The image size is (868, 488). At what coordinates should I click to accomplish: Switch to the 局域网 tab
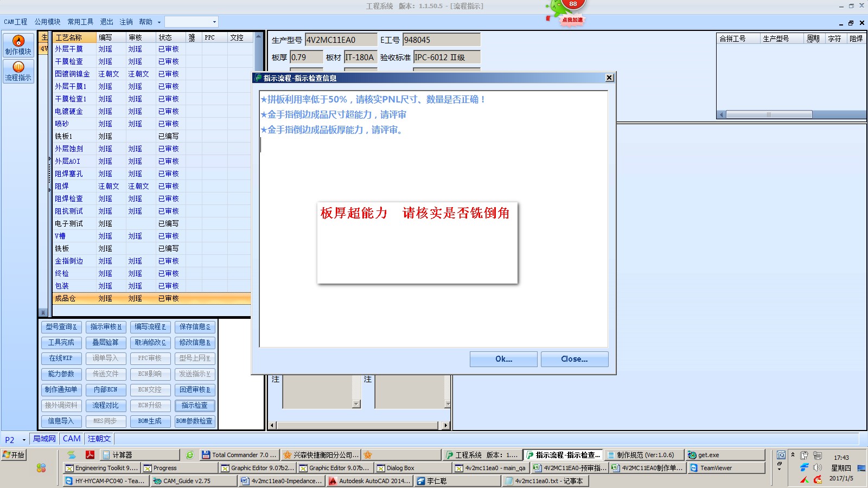[44, 439]
